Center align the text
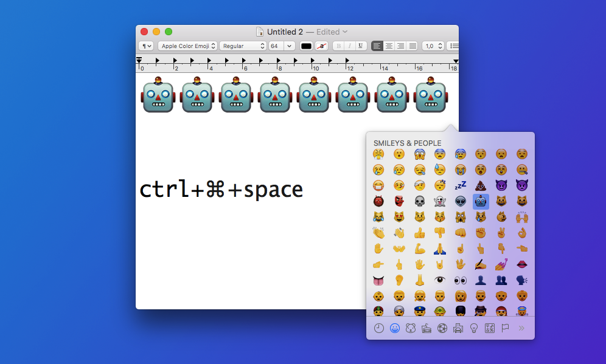Screen dimensions: 606x364 coord(389,46)
